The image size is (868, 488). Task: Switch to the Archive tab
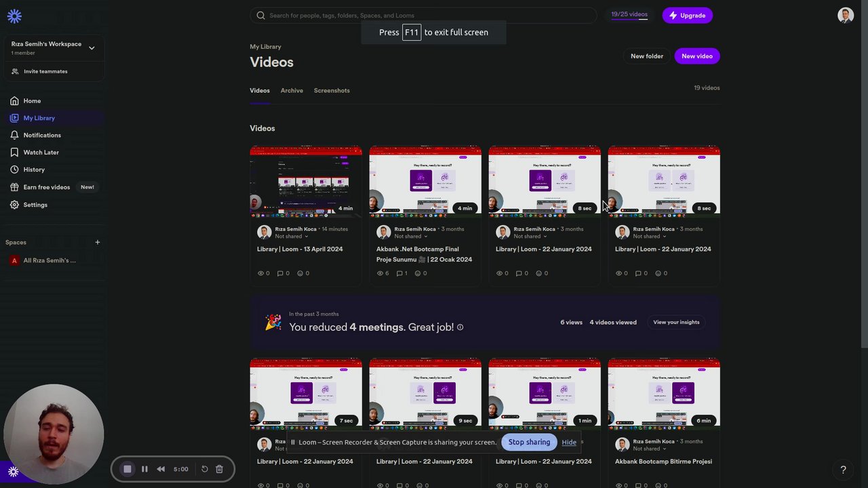(x=292, y=90)
